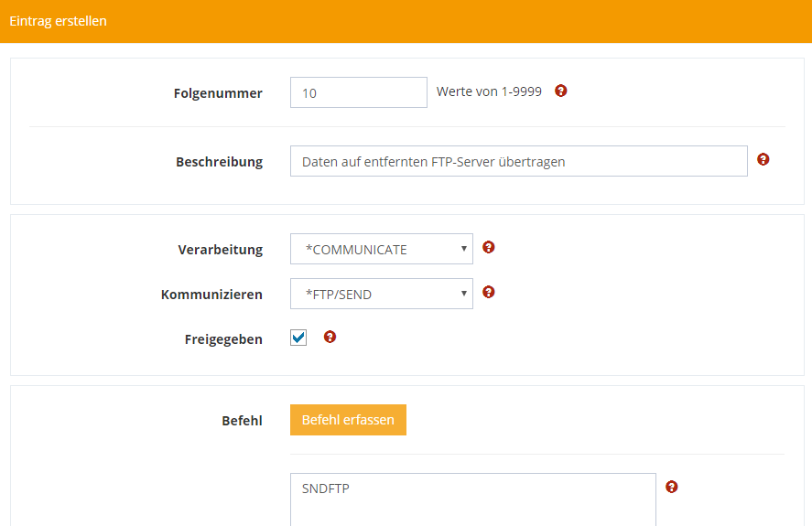Show help for the SNDFTP command textarea
This screenshot has width=812, height=526.
pos(672,487)
